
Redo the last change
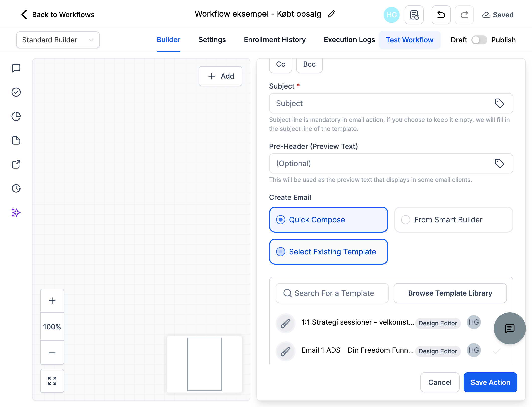pos(464,15)
